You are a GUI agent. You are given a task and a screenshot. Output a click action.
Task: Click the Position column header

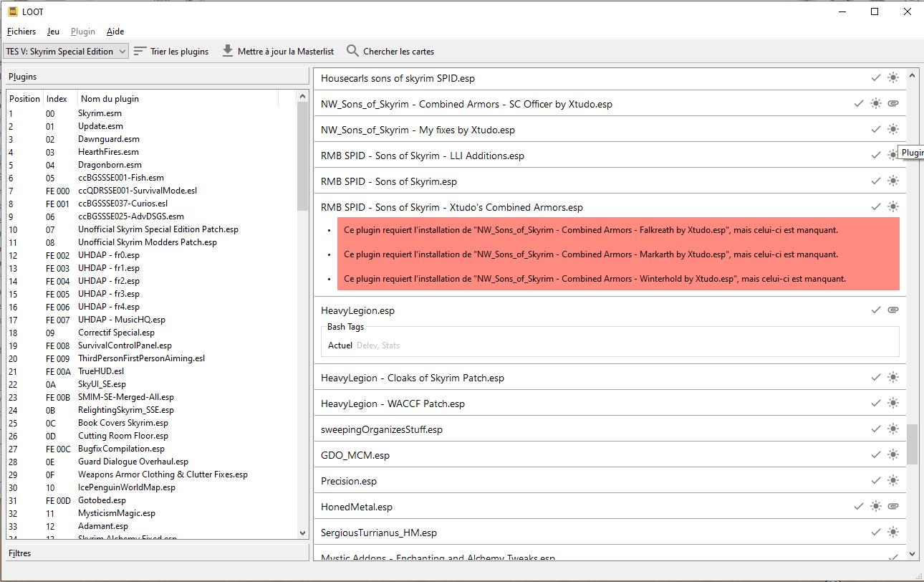click(25, 99)
